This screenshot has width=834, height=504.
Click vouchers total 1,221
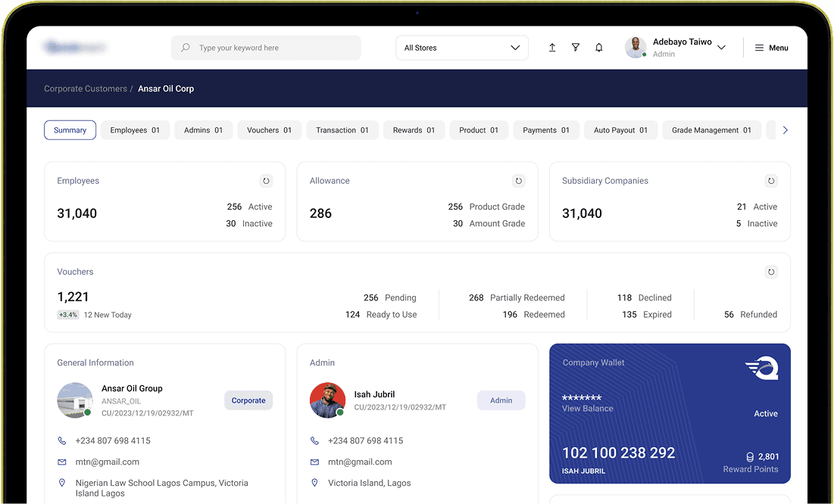pos(73,297)
